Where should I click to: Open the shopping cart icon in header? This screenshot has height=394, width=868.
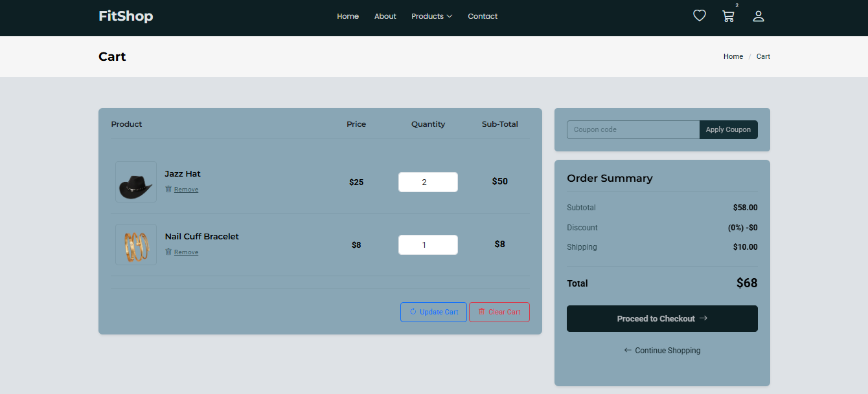pyautogui.click(x=728, y=16)
